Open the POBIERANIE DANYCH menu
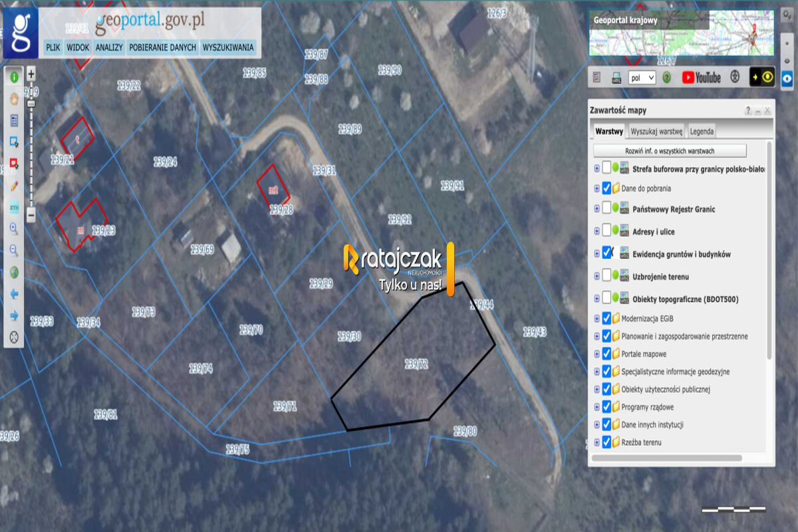 [162, 47]
